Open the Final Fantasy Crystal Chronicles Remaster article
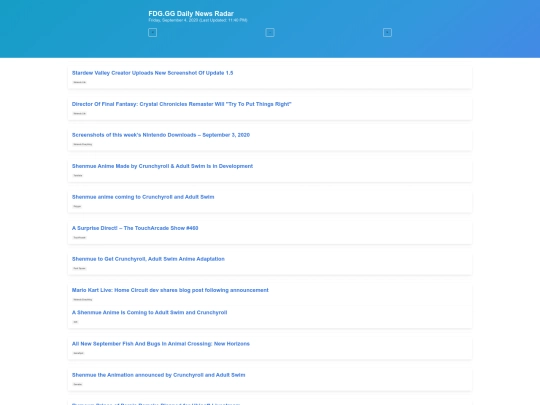This screenshot has width=540, height=405. pyautogui.click(x=181, y=104)
